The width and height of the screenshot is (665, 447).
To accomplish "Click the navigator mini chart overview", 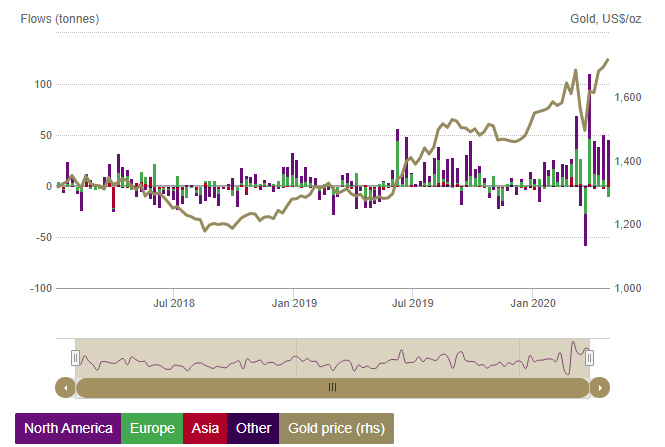I will [332, 357].
